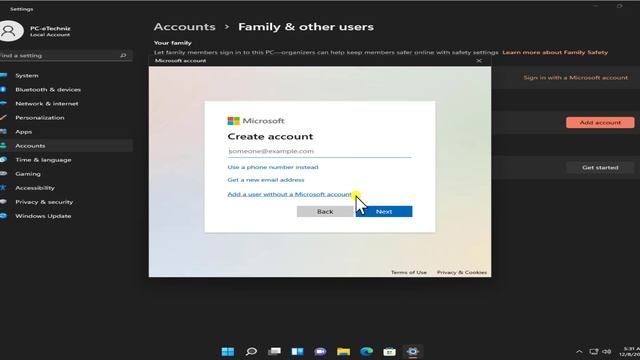The image size is (640, 360).
Task: Select Accounts in the sidebar
Action: tap(66, 146)
